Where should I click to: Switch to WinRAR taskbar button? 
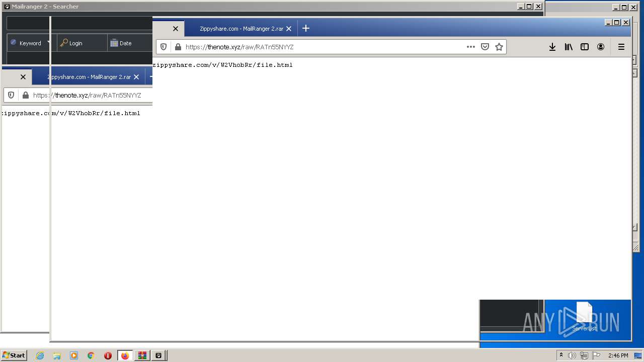coord(142,355)
